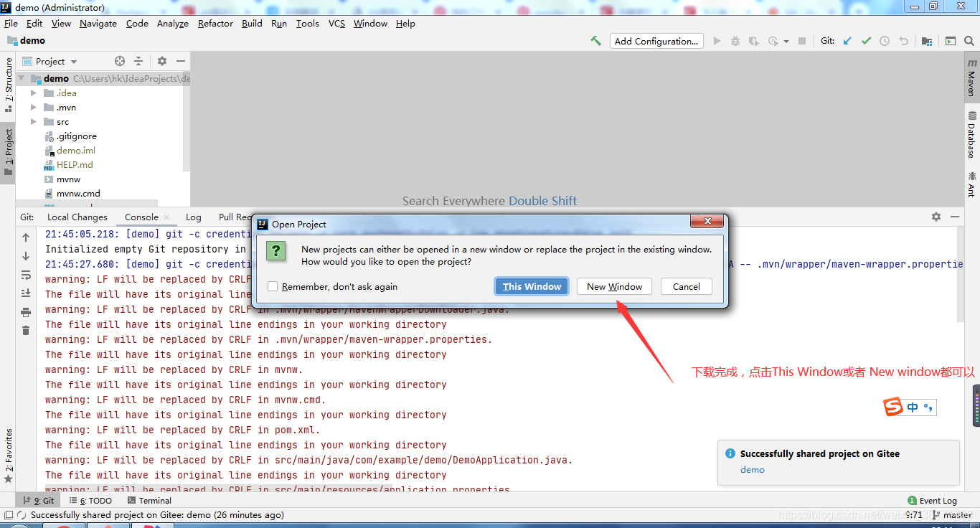Open the Navigate menu

pyautogui.click(x=98, y=23)
